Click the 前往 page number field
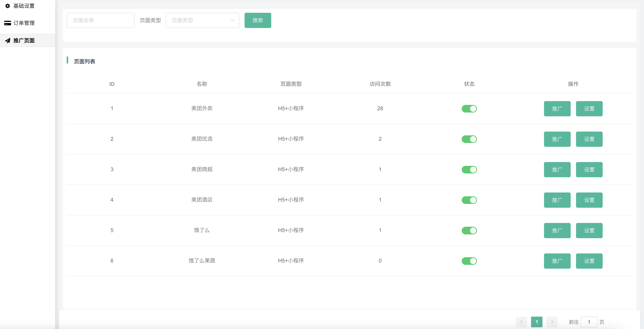The height and width of the screenshot is (329, 644). tap(589, 322)
